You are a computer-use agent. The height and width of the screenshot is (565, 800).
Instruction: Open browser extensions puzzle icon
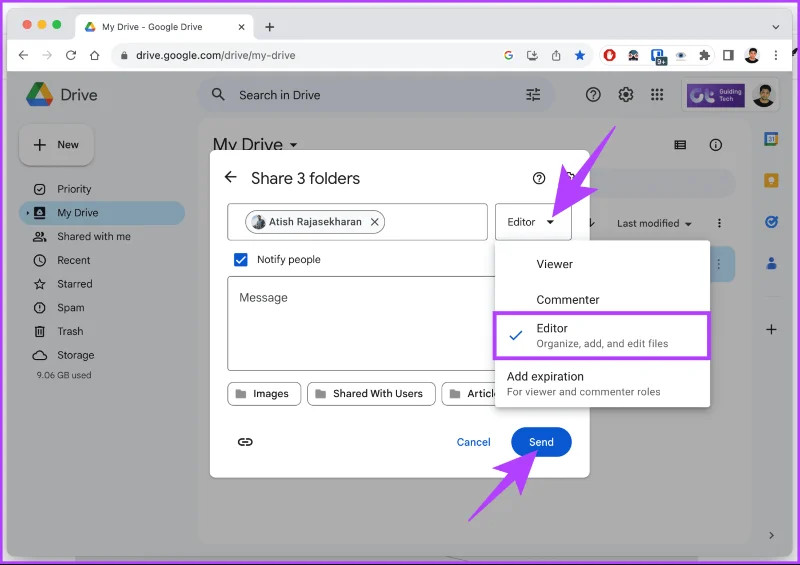[704, 55]
